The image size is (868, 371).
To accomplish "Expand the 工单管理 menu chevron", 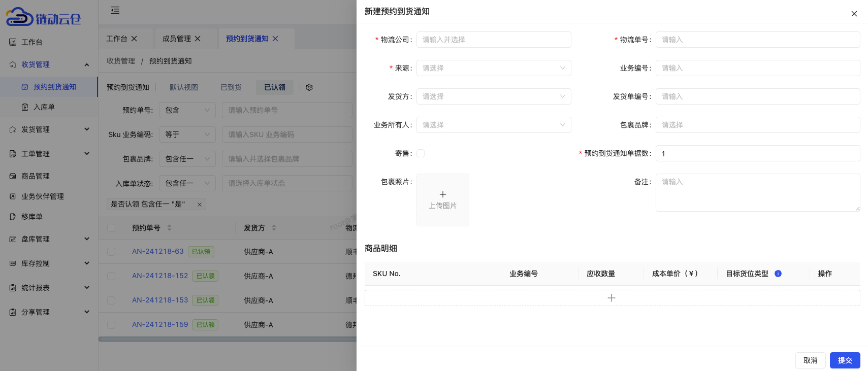I will 87,154.
